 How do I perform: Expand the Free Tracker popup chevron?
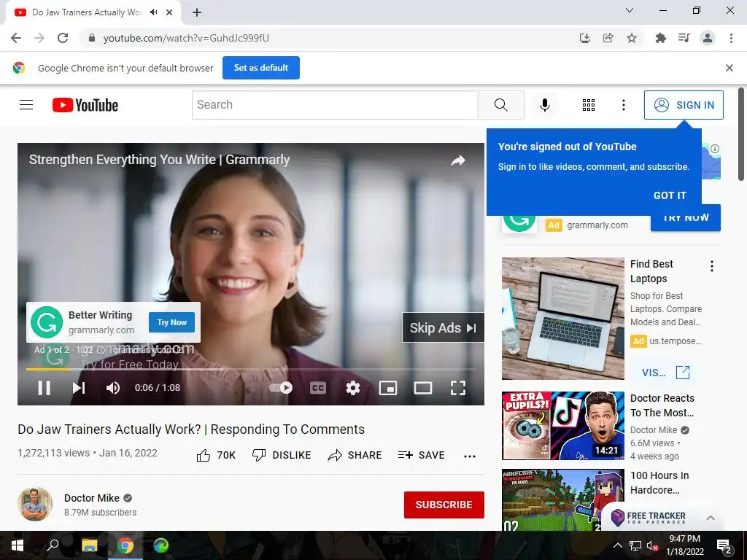pos(711,518)
